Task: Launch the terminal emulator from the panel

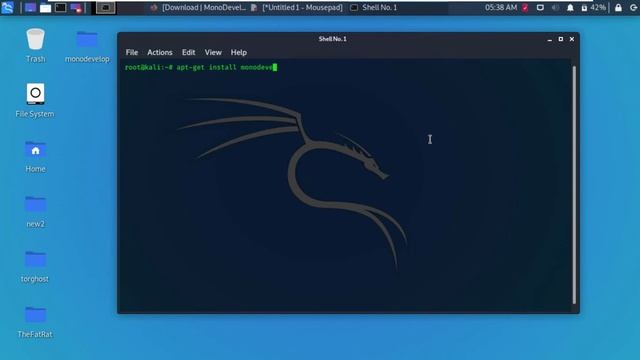Action: [x=60, y=7]
